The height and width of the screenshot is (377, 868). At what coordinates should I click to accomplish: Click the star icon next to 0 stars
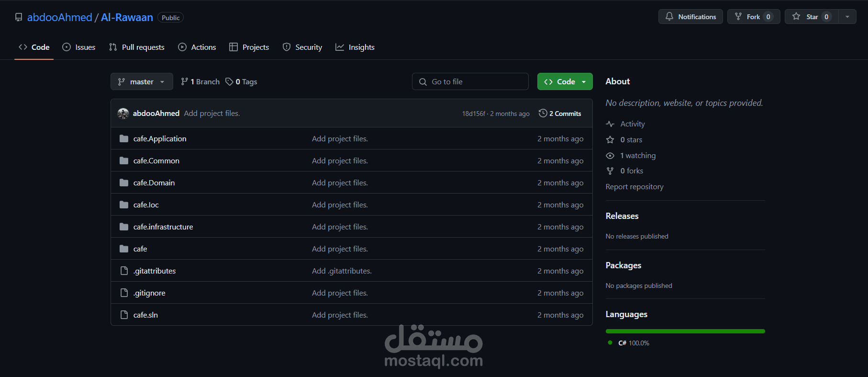[x=610, y=140]
